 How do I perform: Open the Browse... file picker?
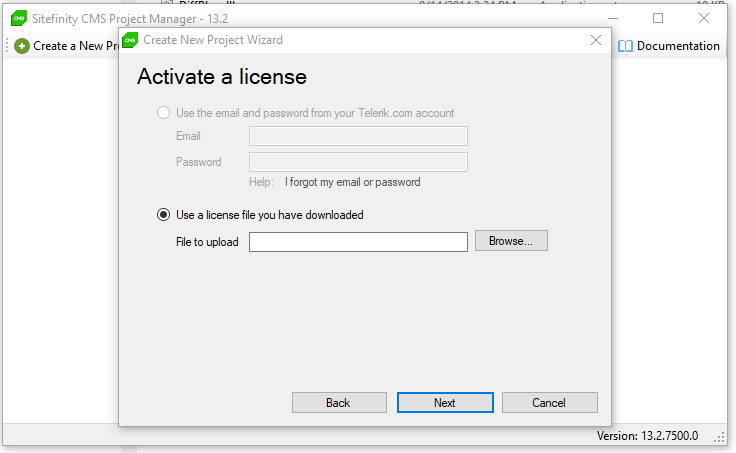click(x=511, y=241)
